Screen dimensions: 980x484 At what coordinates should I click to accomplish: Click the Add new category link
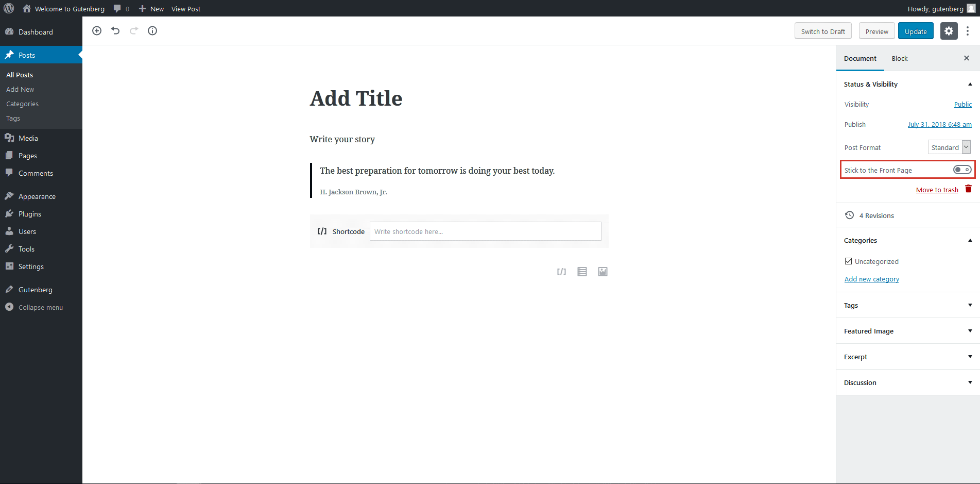point(872,279)
